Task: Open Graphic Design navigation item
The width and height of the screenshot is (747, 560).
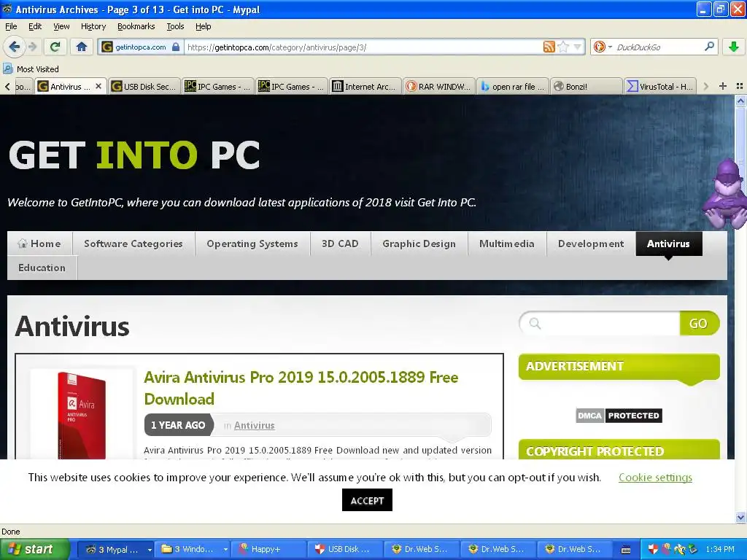Action: 419,244
